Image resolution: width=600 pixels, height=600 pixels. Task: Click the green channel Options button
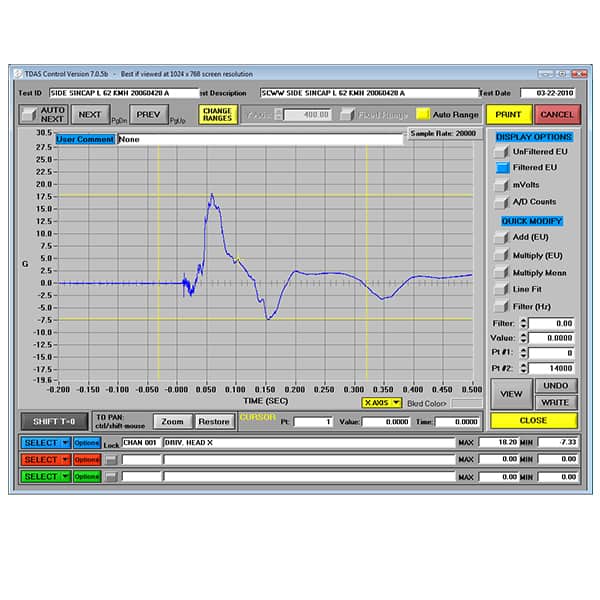tap(87, 476)
